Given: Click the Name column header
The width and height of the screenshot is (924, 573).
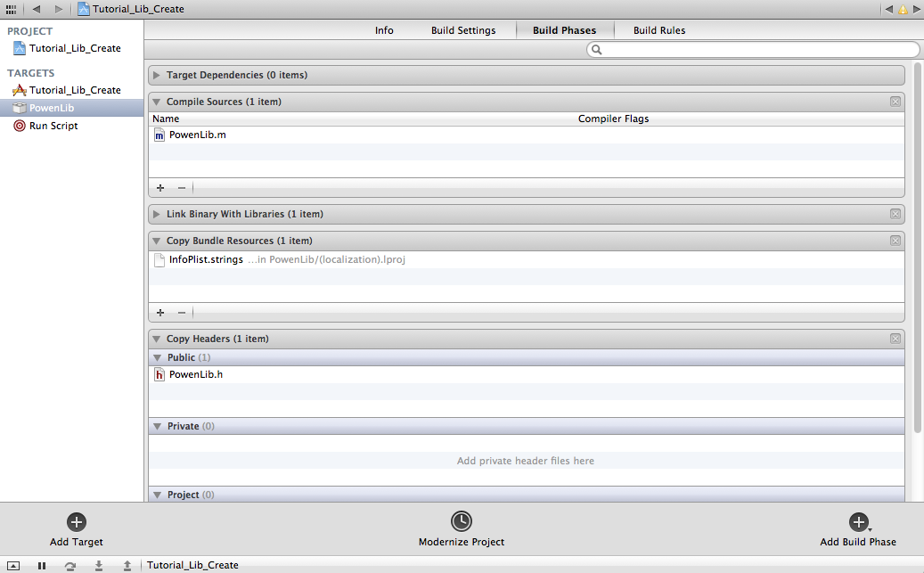Looking at the screenshot, I should pyautogui.click(x=166, y=119).
